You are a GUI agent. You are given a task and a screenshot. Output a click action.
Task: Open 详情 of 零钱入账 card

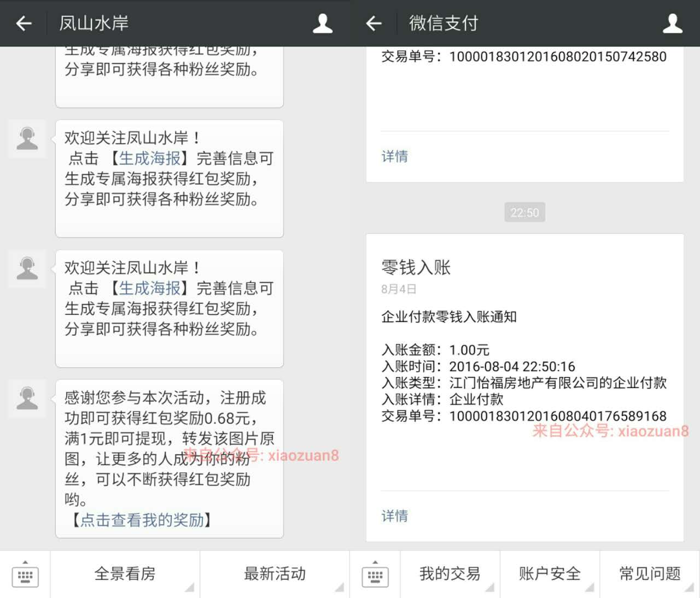click(x=394, y=515)
